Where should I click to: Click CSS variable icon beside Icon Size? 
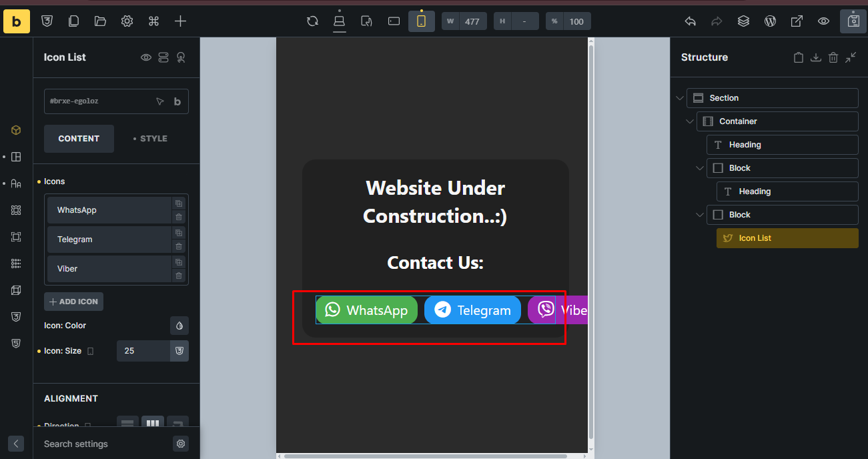click(x=179, y=351)
